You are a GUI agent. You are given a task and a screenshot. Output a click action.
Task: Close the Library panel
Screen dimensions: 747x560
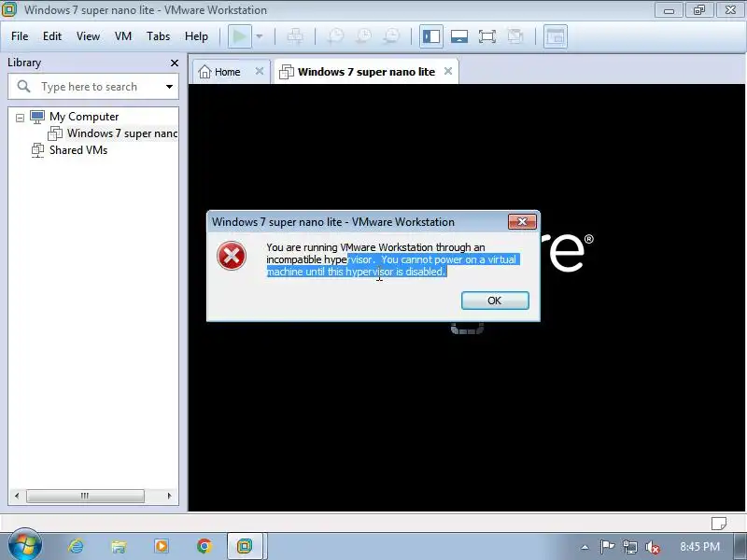click(x=175, y=63)
